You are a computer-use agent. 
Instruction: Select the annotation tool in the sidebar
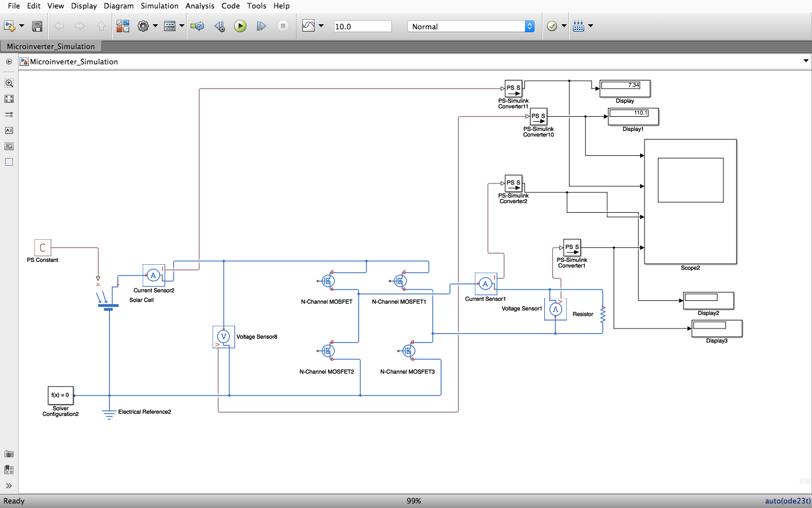tap(8, 130)
